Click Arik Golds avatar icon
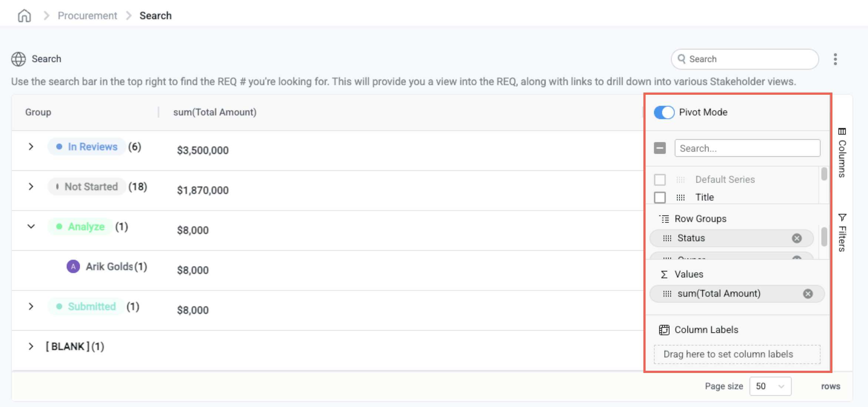This screenshot has height=407, width=868. point(73,266)
